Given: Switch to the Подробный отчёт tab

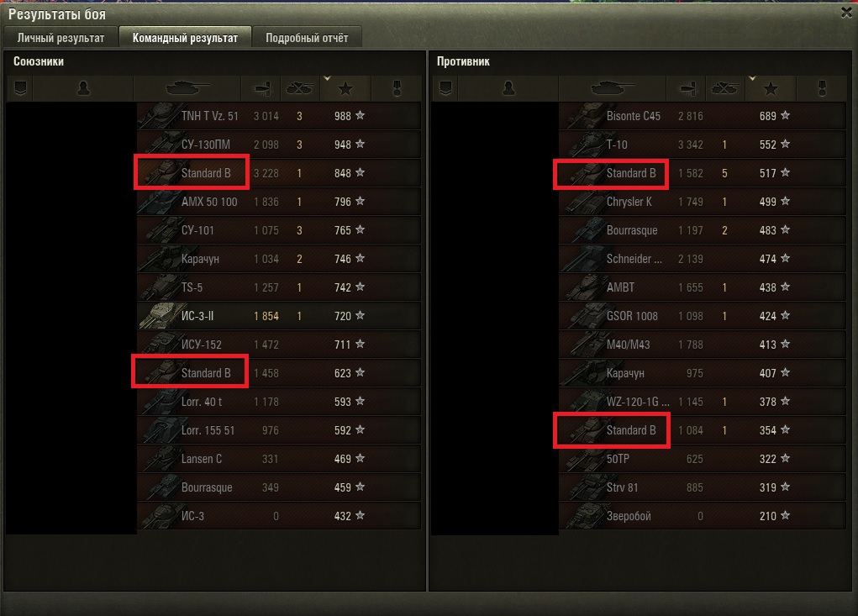Looking at the screenshot, I should click(x=307, y=38).
